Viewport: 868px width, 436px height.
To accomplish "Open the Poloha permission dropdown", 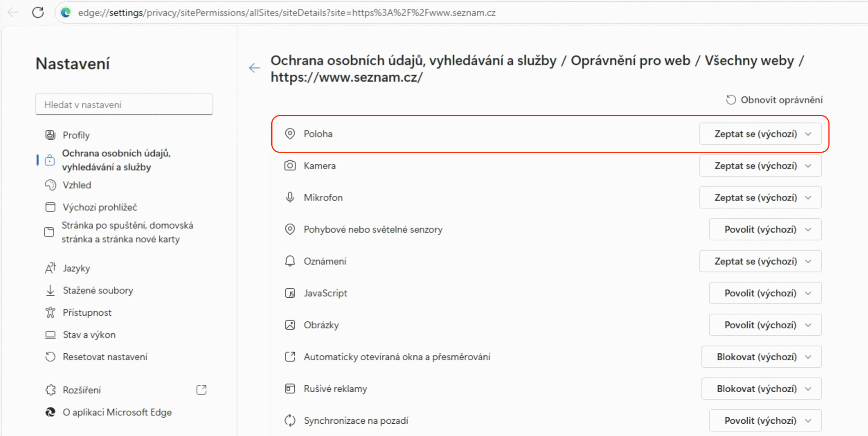I will coord(760,134).
